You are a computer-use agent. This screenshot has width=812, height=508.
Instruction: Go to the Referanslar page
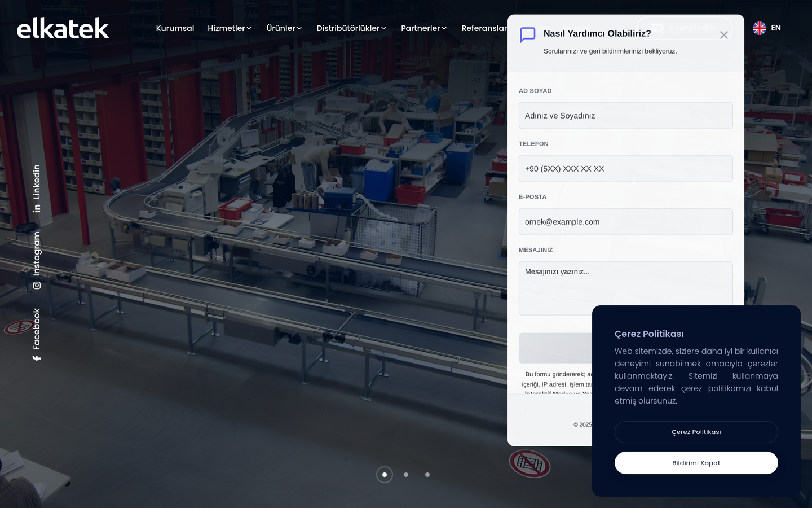(x=484, y=28)
